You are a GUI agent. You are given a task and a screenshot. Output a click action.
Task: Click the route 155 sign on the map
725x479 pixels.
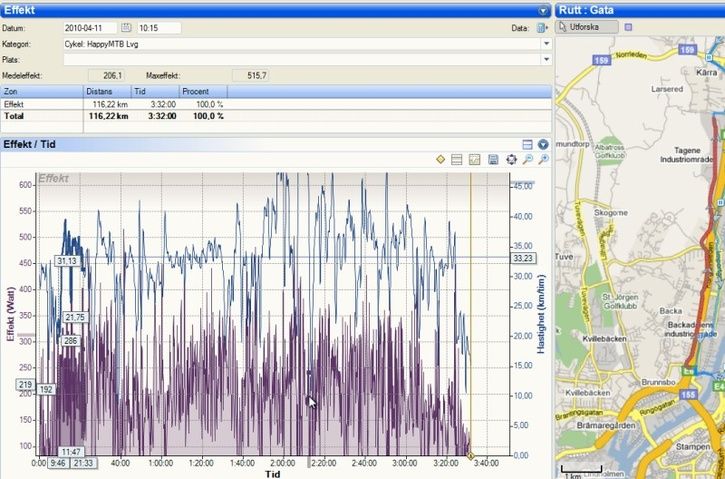(688, 394)
